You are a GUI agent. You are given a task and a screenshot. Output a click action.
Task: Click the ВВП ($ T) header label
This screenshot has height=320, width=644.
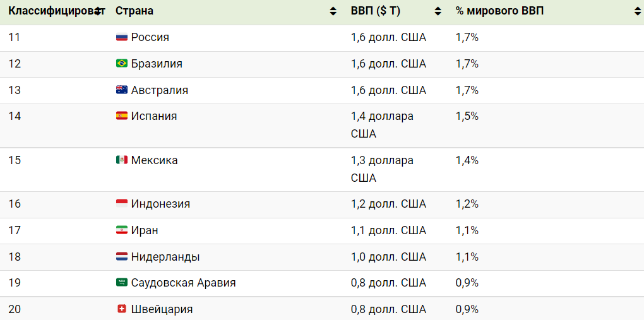[376, 11]
